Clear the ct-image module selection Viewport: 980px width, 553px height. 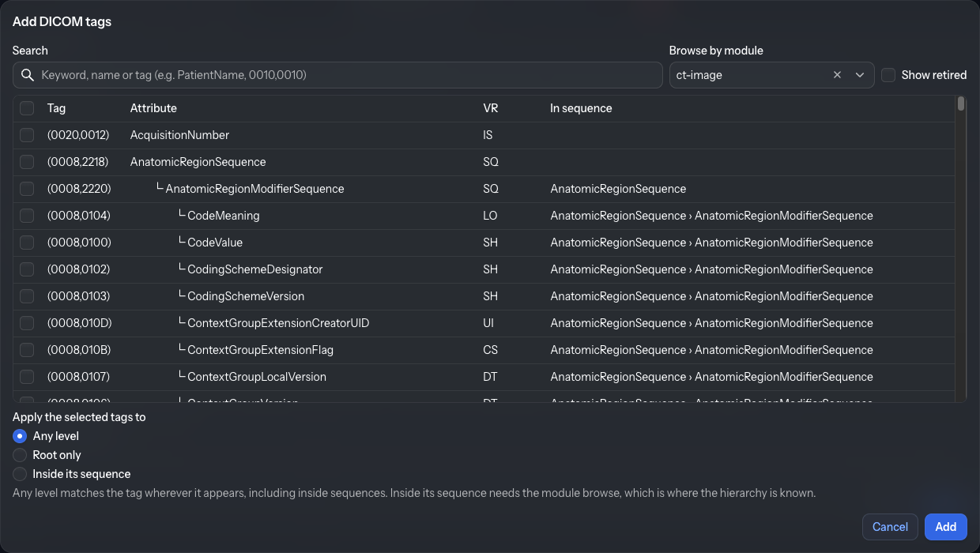click(837, 75)
